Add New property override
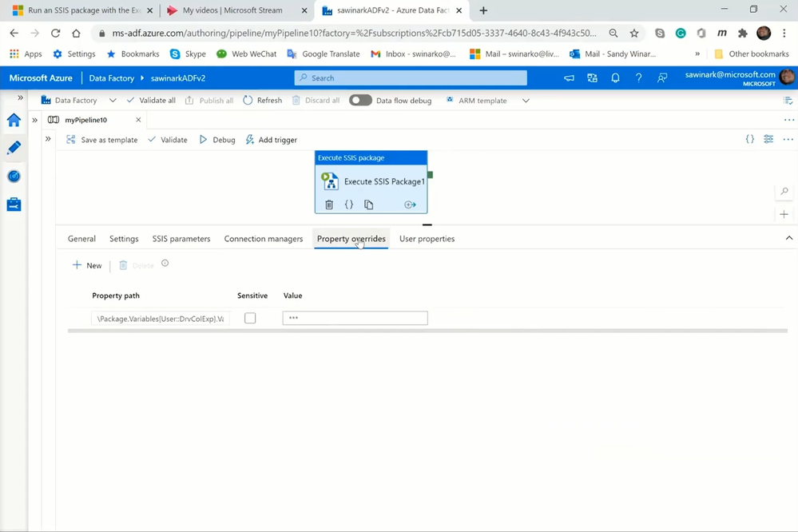This screenshot has height=532, width=798. (x=87, y=265)
